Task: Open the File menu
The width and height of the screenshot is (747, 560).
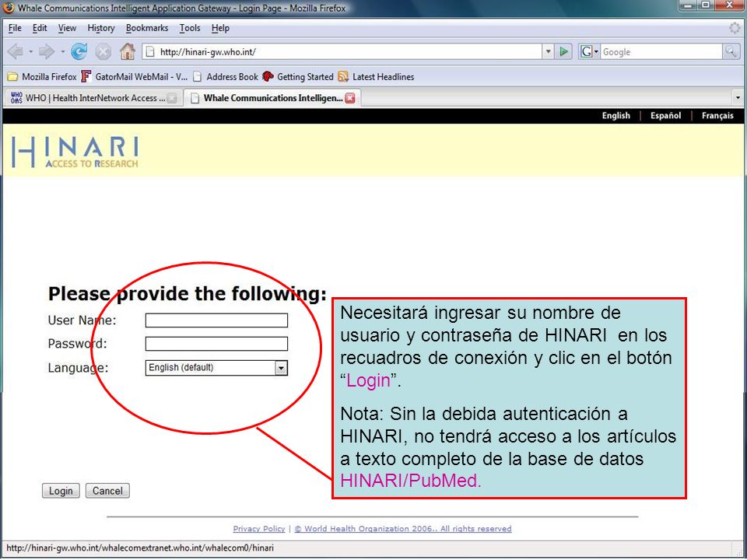Action: pyautogui.click(x=15, y=28)
